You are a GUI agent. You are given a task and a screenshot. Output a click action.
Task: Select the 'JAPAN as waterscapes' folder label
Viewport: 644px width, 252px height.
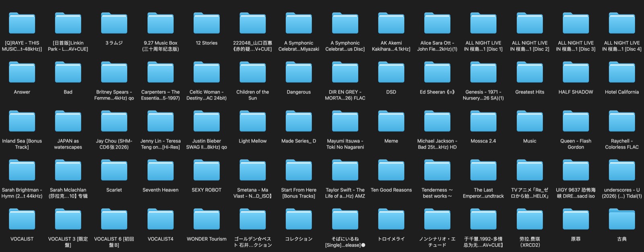coord(68,144)
